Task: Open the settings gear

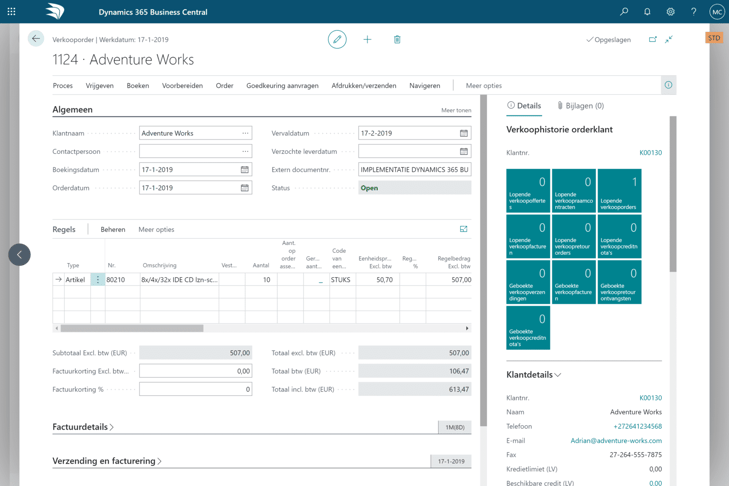Action: 670,12
